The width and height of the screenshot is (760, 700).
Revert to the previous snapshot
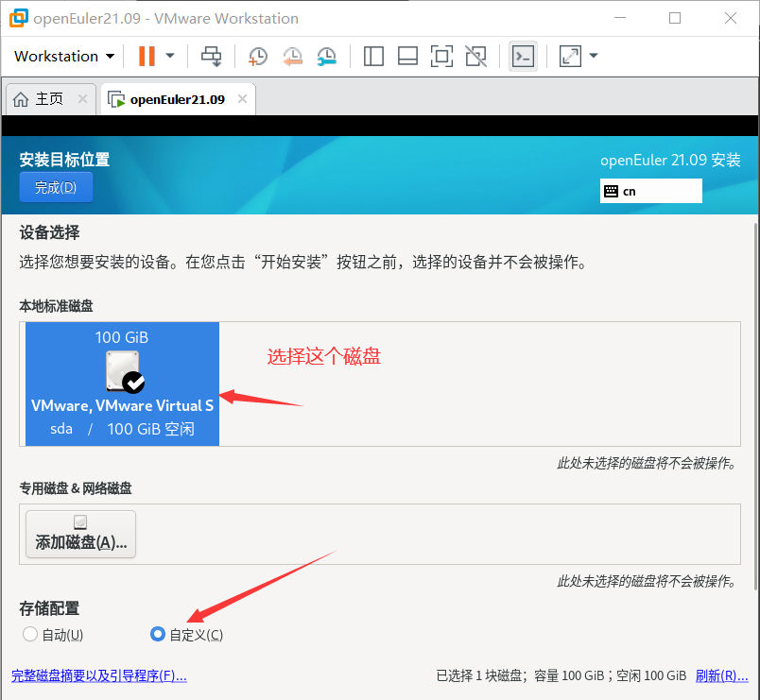click(293, 56)
